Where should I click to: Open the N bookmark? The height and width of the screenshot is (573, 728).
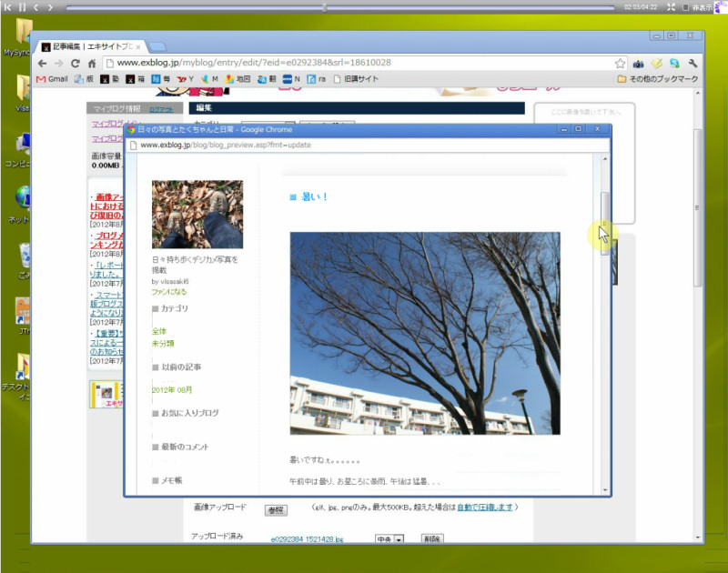[291, 79]
